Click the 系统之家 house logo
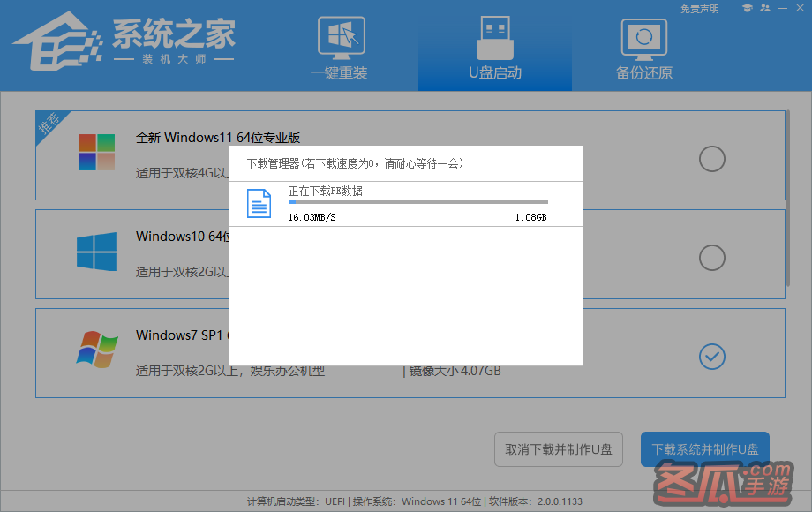This screenshot has width=812, height=512. (x=57, y=41)
